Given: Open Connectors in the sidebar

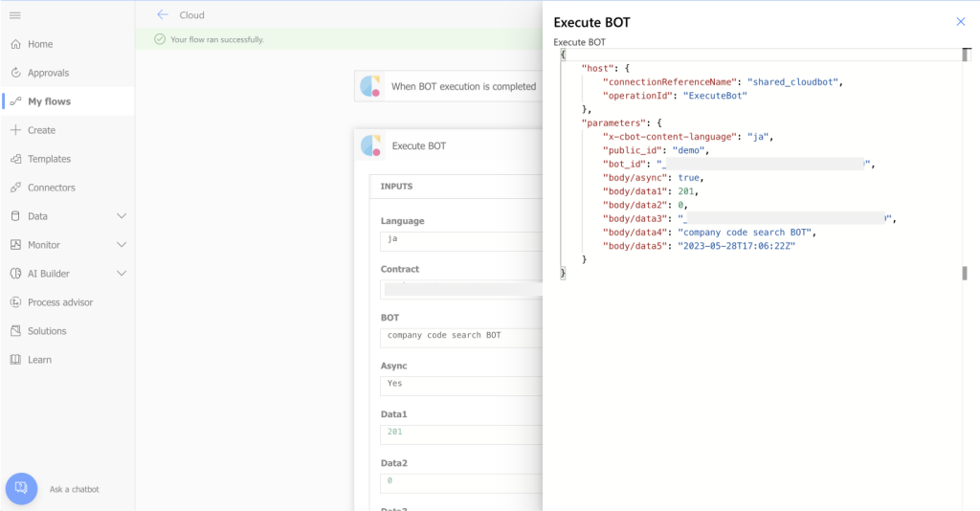Looking at the screenshot, I should (68, 188).
